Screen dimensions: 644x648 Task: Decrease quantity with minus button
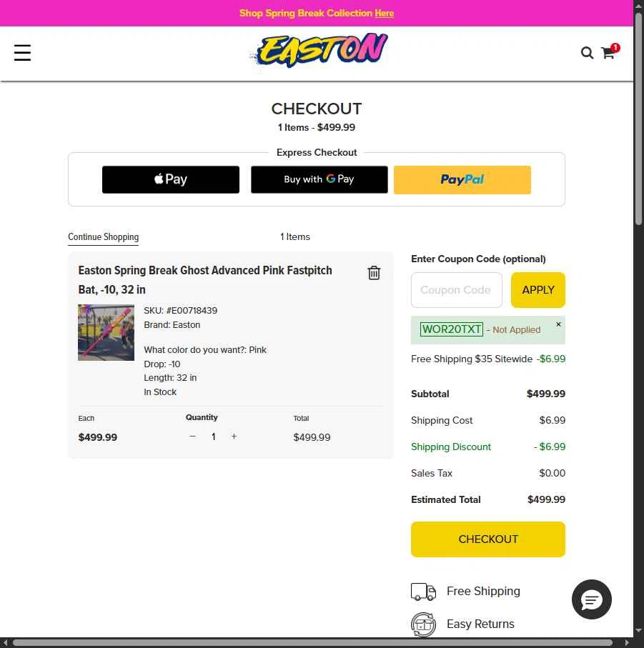click(x=192, y=437)
